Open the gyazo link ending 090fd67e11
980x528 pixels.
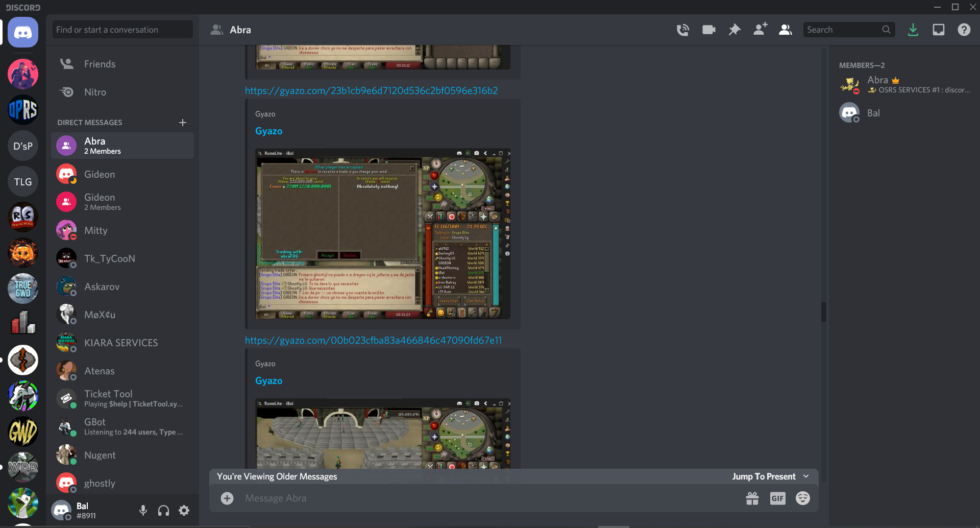click(373, 340)
